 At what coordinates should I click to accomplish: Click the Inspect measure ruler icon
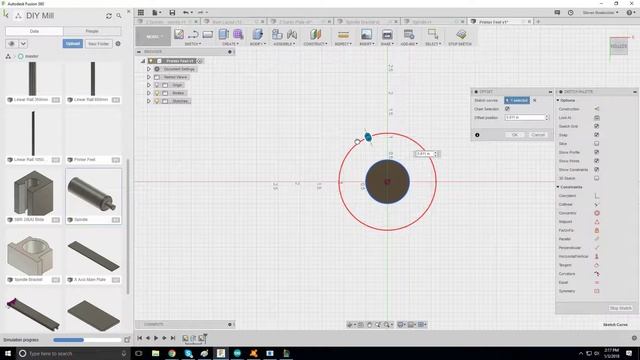tap(343, 34)
